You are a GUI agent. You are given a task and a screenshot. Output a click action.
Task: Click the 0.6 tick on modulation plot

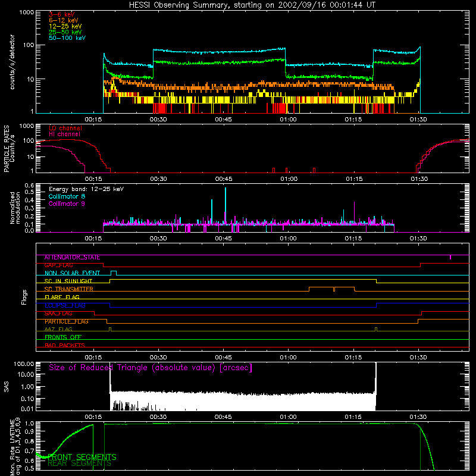click(29, 186)
